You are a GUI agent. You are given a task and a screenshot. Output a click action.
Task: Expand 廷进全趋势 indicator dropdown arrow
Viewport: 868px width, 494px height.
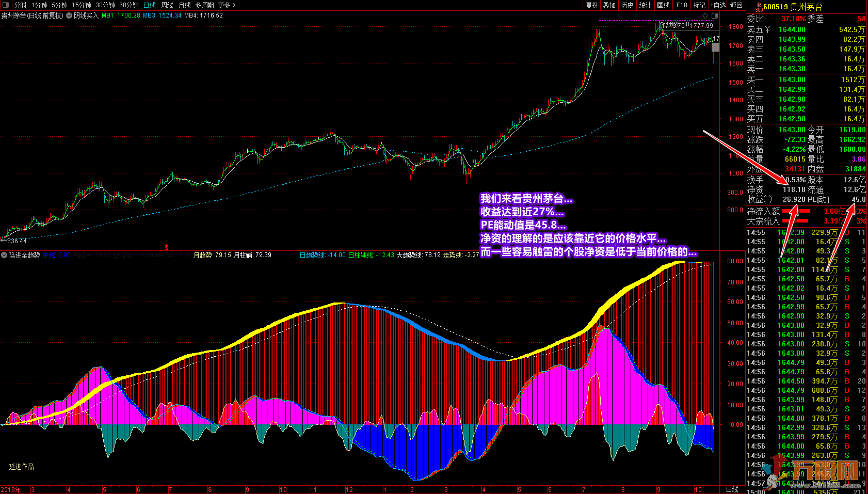pos(4,255)
